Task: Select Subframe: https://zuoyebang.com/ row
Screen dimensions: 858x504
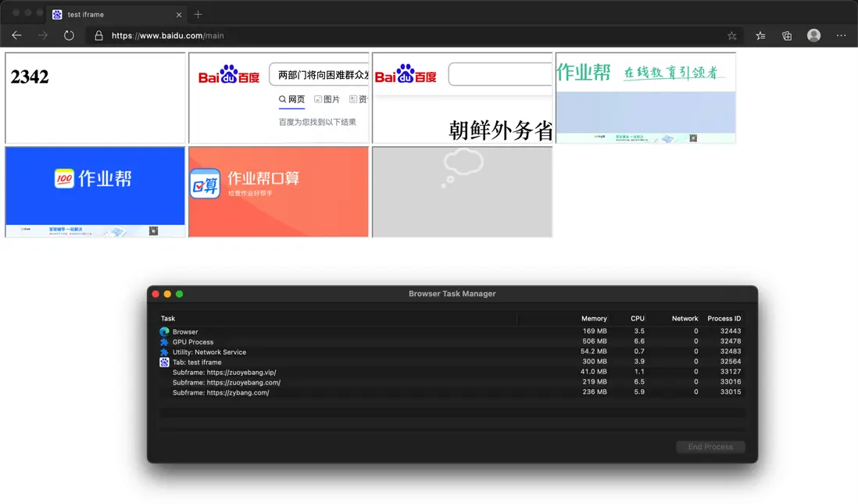Action: tap(452, 382)
